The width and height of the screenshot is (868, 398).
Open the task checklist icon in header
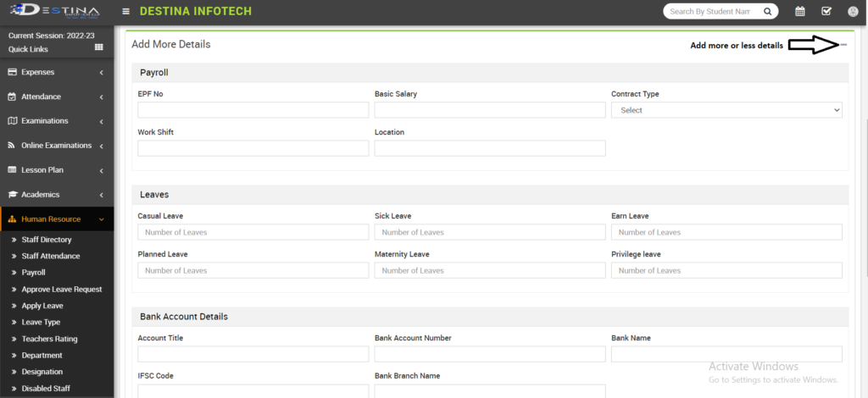click(826, 12)
